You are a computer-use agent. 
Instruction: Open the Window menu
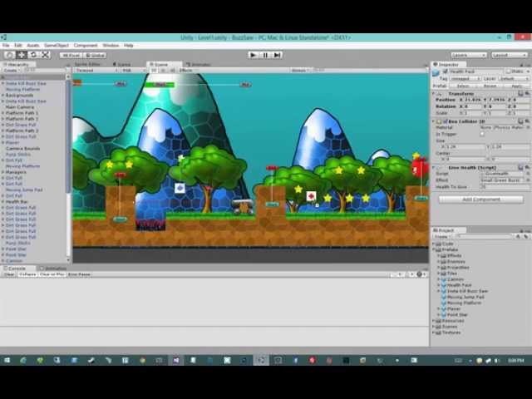pos(111,46)
